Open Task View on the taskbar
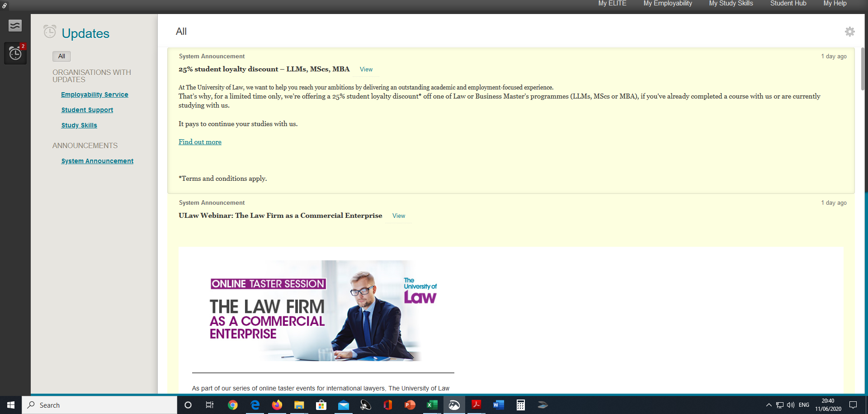 (x=210, y=405)
